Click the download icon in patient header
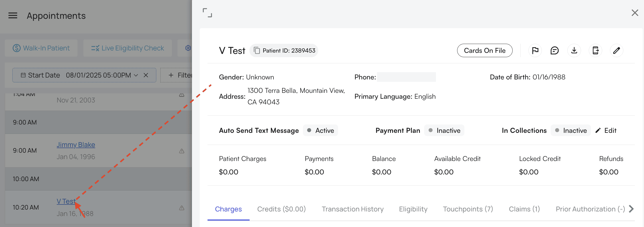 click(x=574, y=50)
